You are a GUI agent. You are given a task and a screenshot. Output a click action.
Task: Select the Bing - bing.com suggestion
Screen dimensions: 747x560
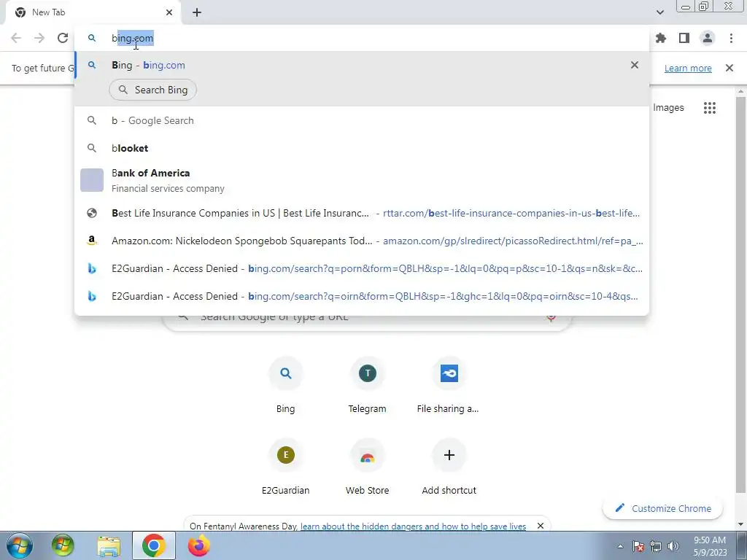point(362,65)
